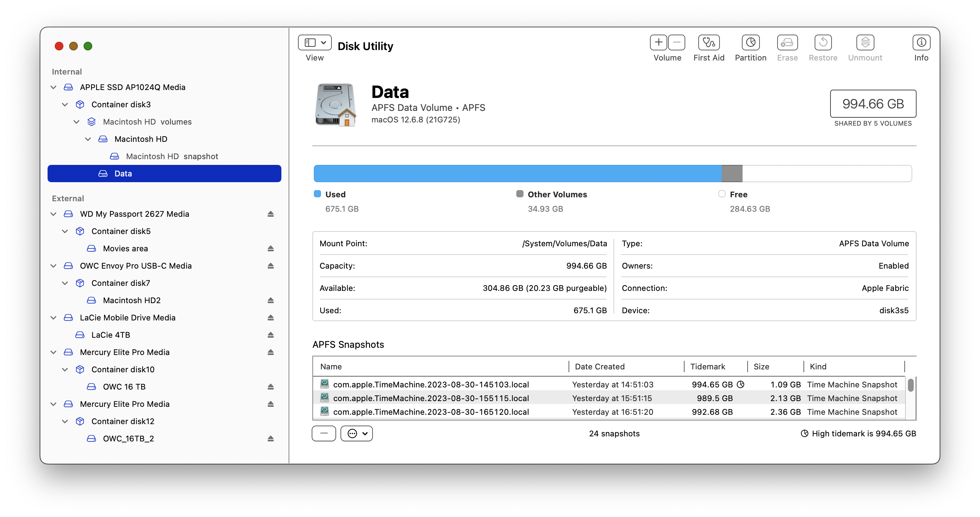980x517 pixels.
Task: Select Movies area in the sidebar
Action: click(x=125, y=249)
